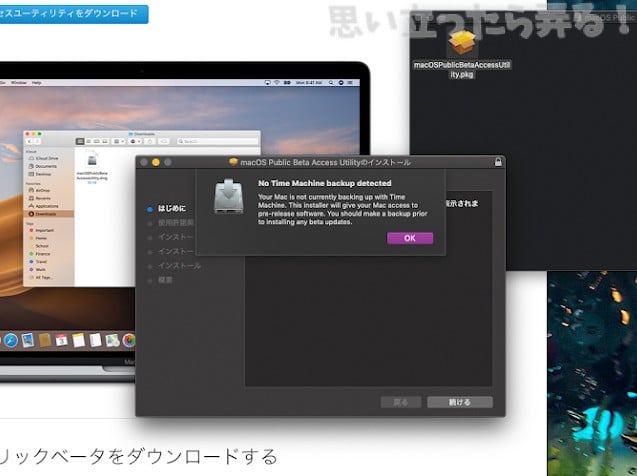
Task: Open Reminders from the Dock
Action: click(x=95, y=340)
